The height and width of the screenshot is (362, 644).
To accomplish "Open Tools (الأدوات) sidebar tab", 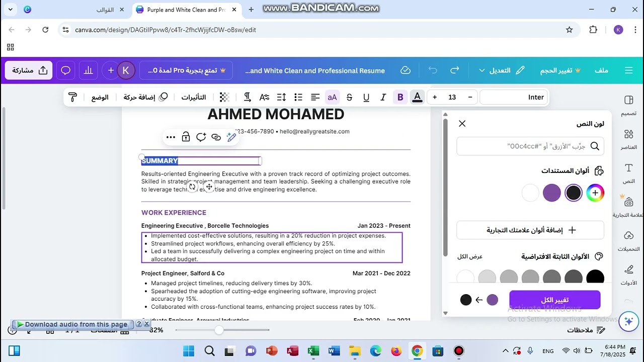I will (x=628, y=276).
